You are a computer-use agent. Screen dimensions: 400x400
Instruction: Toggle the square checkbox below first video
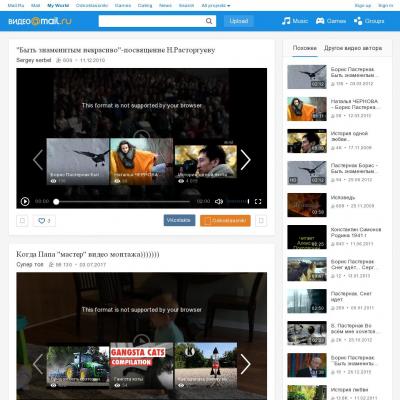coord(22,221)
